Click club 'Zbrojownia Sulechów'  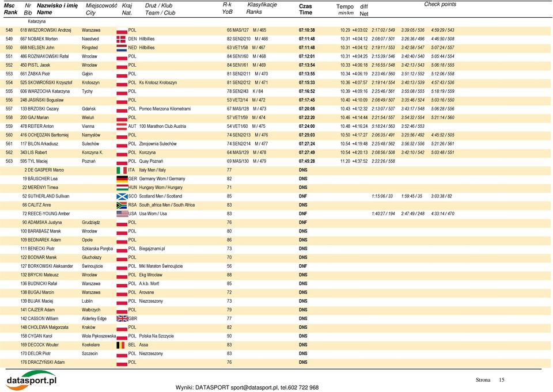(158, 144)
